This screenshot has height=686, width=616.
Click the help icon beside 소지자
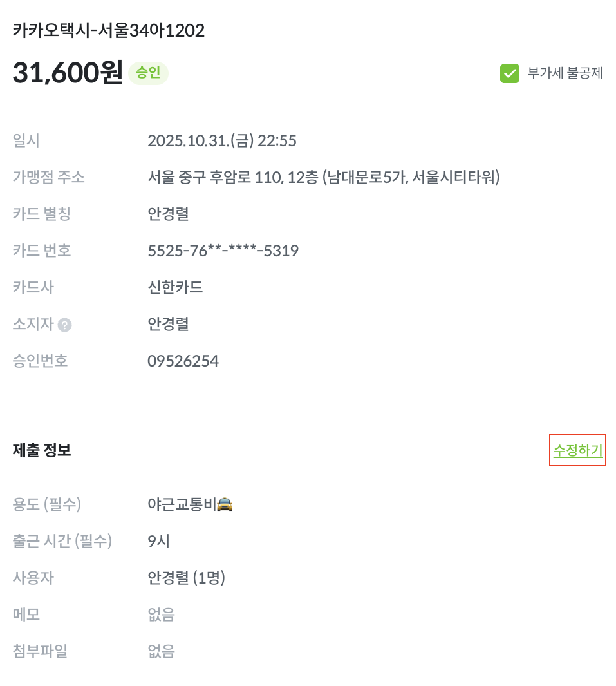[64, 325]
